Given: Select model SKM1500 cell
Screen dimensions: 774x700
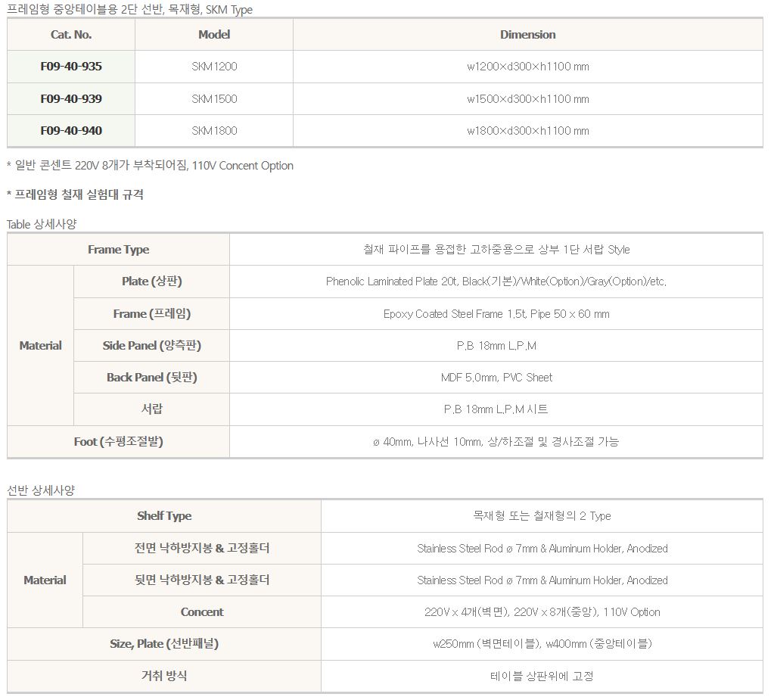Looking at the screenshot, I should (x=214, y=99).
